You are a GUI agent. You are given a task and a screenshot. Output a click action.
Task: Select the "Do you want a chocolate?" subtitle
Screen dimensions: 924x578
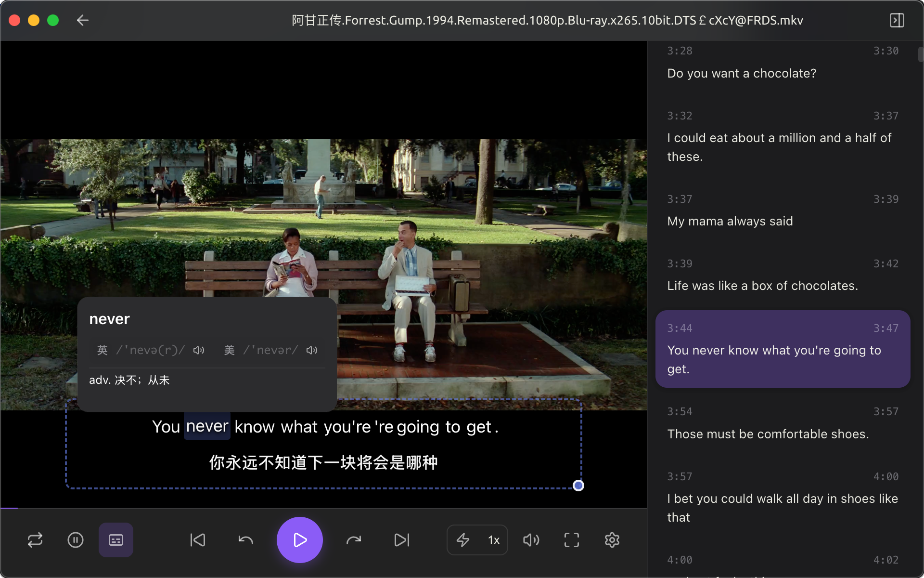click(x=741, y=73)
